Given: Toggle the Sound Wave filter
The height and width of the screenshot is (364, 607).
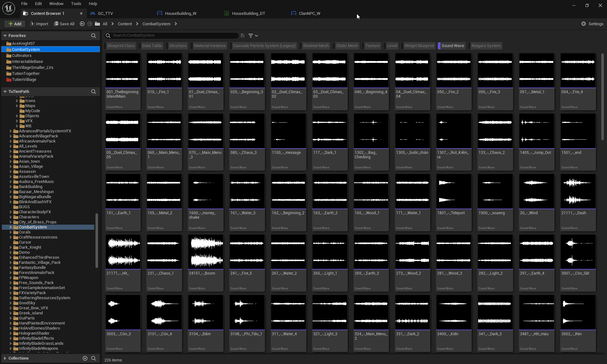Looking at the screenshot, I should tap(452, 46).
